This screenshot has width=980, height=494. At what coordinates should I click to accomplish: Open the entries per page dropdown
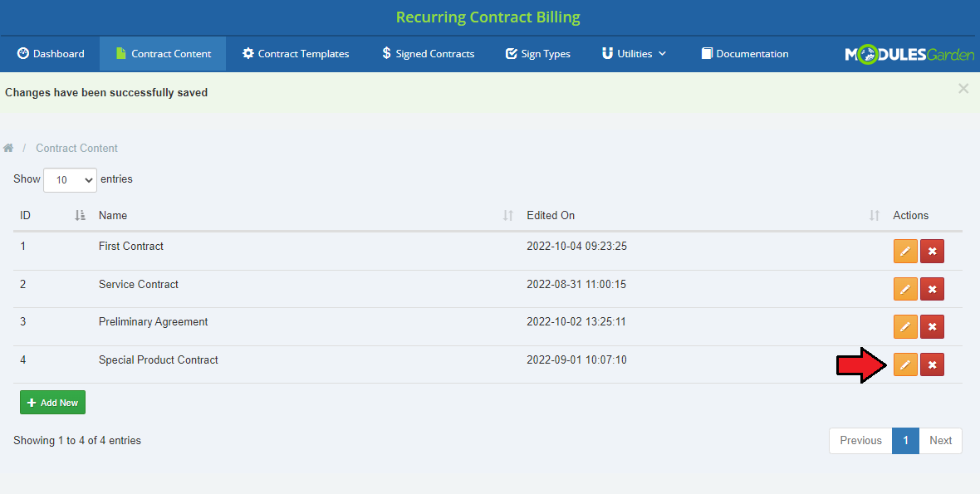70,180
